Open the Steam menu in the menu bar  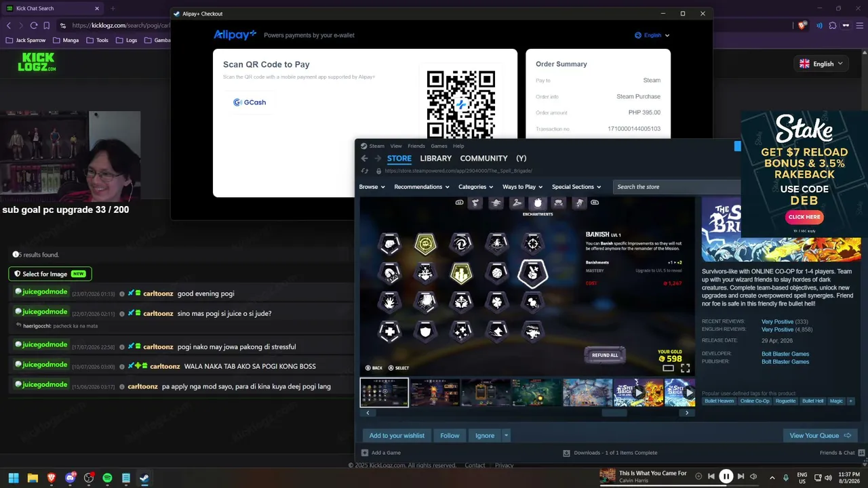pos(376,146)
